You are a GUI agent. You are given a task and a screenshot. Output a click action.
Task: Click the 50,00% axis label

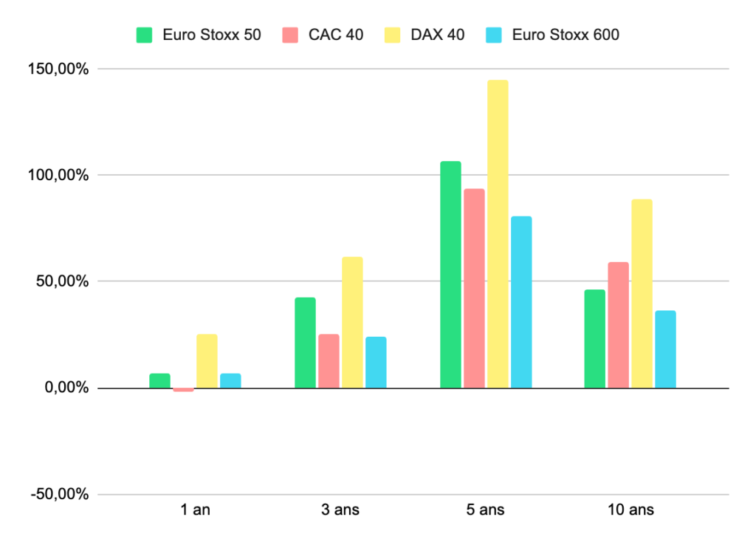tap(62, 281)
